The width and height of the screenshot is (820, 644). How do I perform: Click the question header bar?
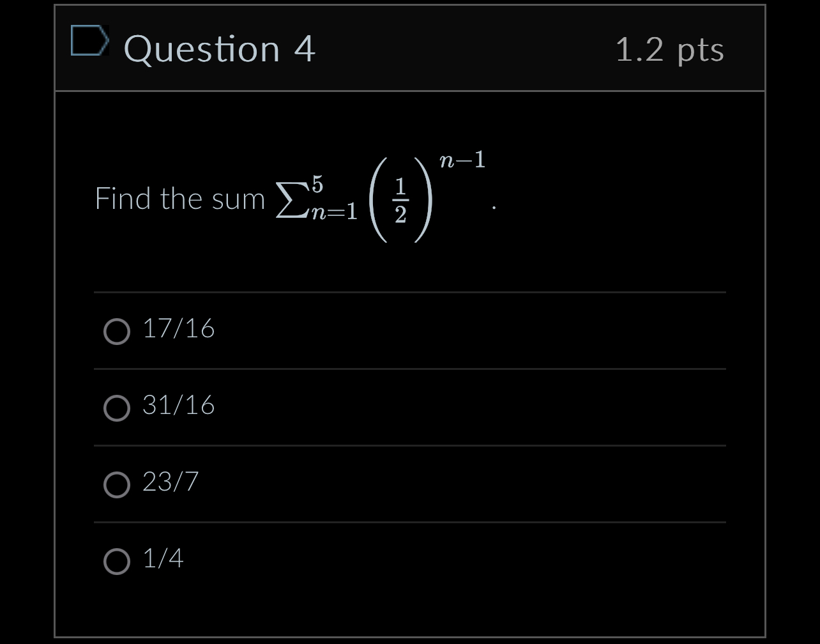409,49
